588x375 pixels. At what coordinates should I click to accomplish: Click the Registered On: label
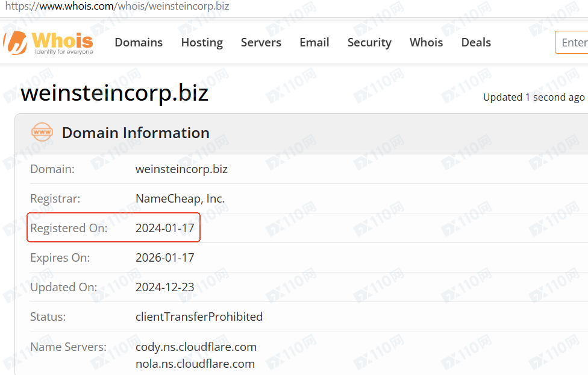click(x=69, y=228)
